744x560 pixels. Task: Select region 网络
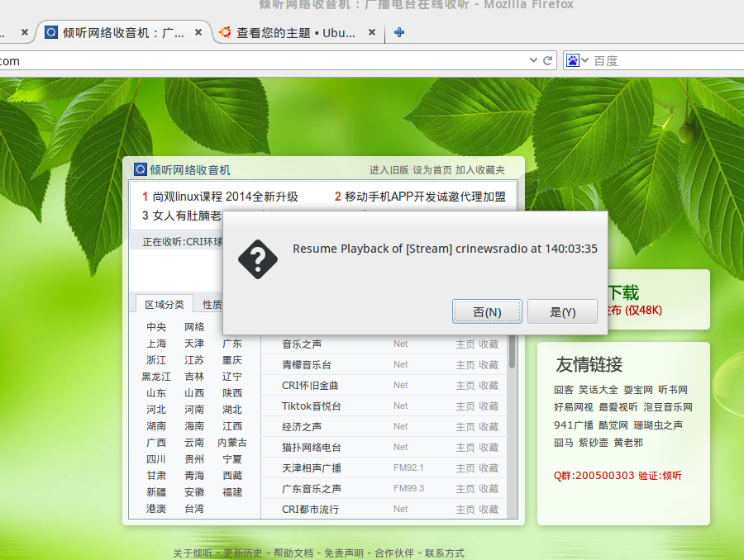pyautogui.click(x=194, y=327)
